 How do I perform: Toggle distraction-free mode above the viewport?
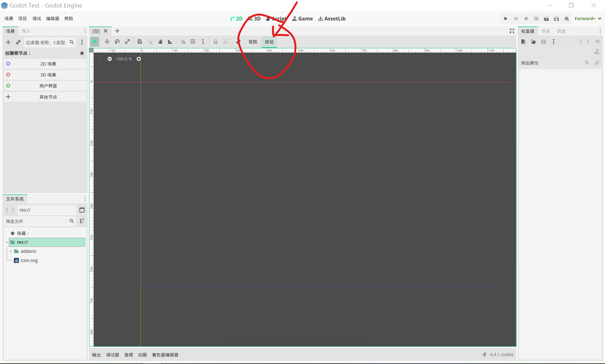point(512,31)
